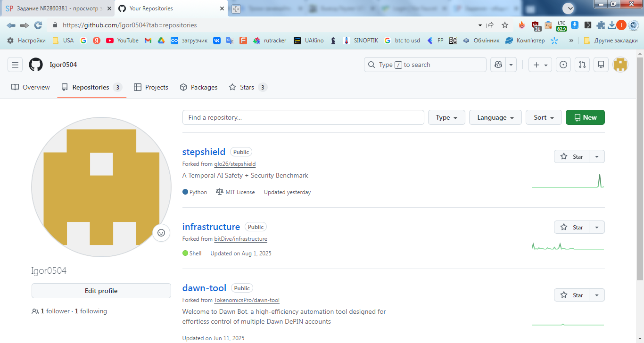Open the 'Настройки' bookmark
The height and width of the screenshot is (343, 644).
pyautogui.click(x=26, y=41)
